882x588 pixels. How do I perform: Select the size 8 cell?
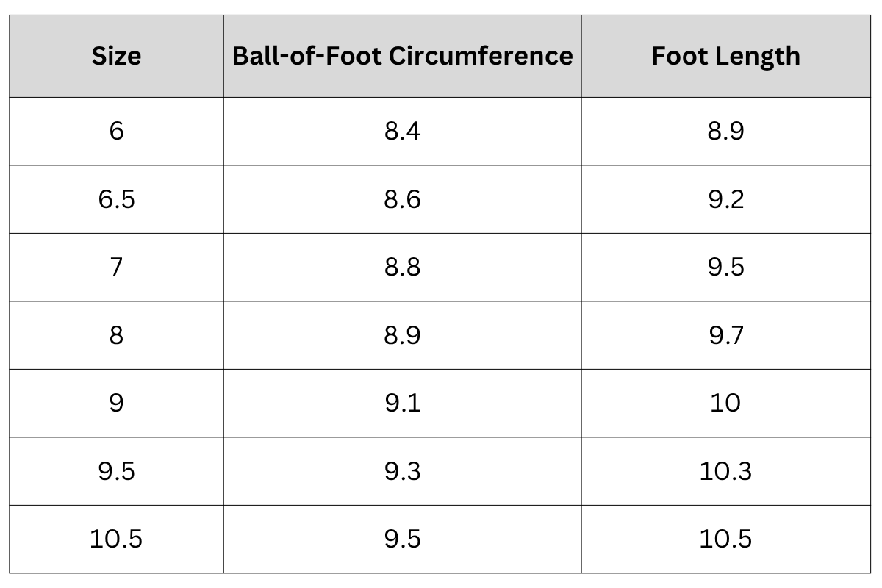coord(116,335)
